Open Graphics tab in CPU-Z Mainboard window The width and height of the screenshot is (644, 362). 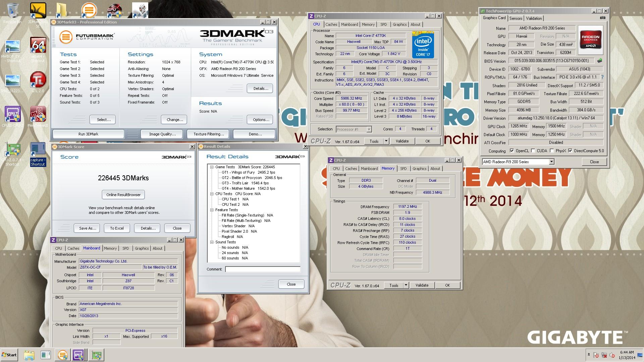coord(142,248)
